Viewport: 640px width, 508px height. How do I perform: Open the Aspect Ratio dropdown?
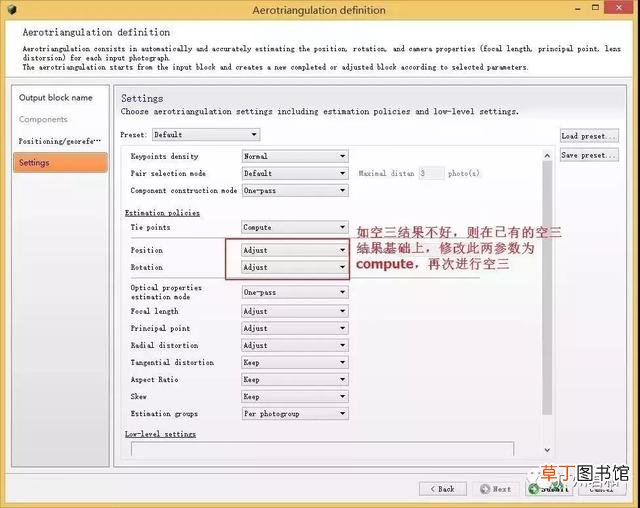(x=295, y=379)
